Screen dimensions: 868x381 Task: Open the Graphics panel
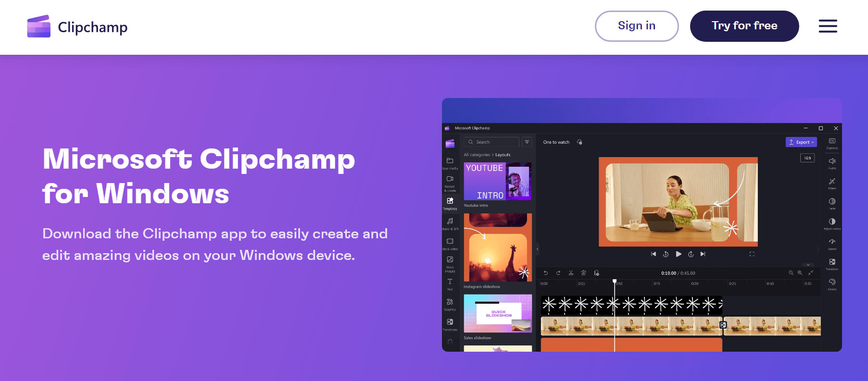pos(450,305)
